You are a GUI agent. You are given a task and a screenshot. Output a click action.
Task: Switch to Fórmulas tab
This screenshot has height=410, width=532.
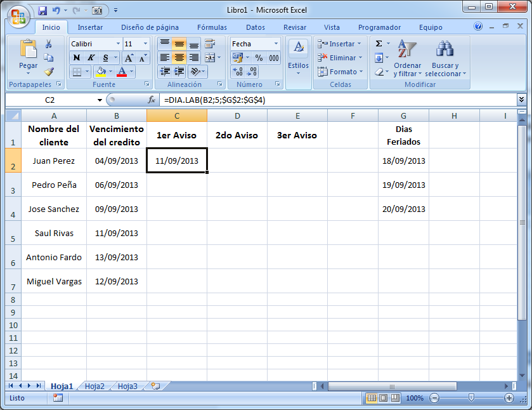point(212,27)
